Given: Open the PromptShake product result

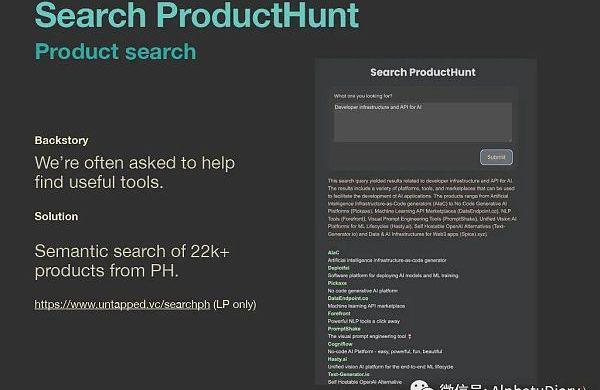Looking at the screenshot, I should coord(344,329).
